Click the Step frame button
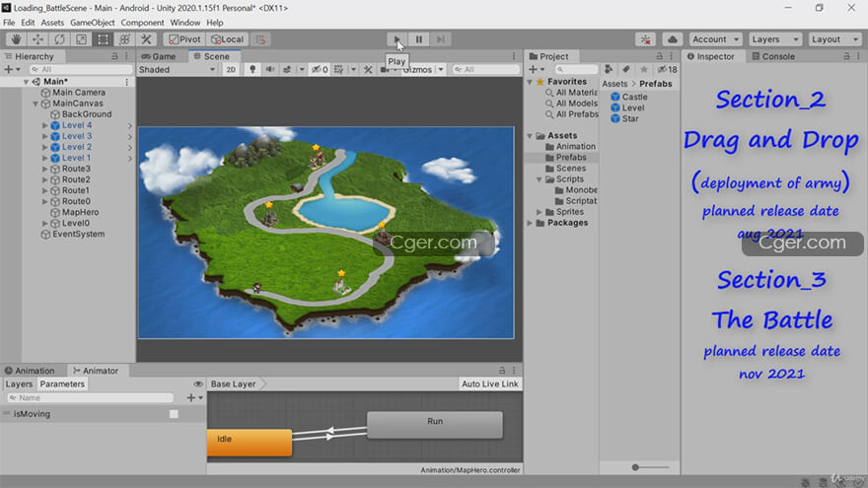 (441, 39)
